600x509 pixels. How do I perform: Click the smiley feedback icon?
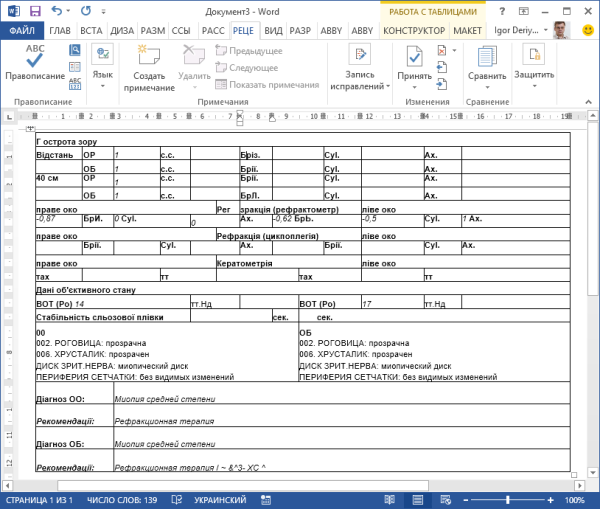pyautogui.click(x=588, y=30)
